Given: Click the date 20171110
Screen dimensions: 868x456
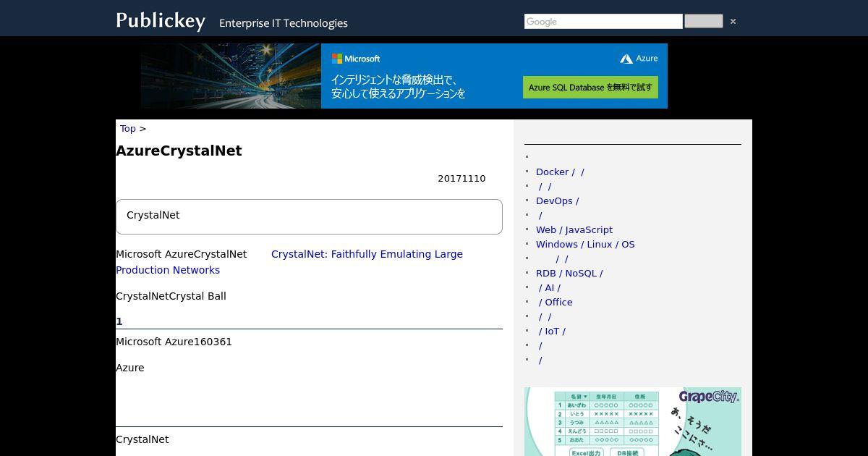Looking at the screenshot, I should click(x=461, y=179).
